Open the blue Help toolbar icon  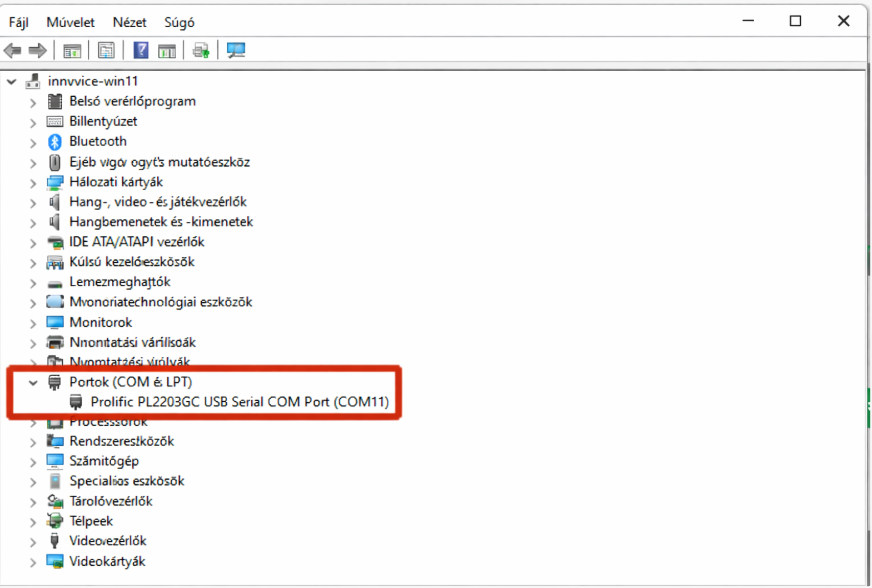[141, 51]
